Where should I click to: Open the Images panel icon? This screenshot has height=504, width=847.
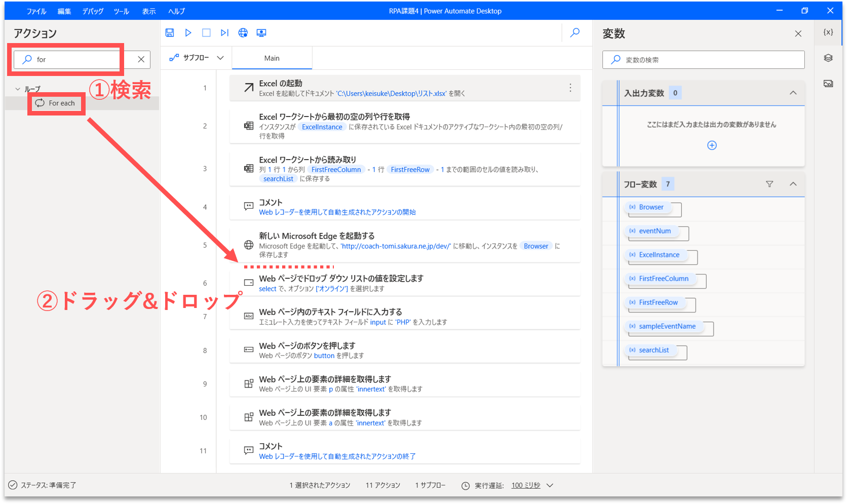[x=828, y=84]
